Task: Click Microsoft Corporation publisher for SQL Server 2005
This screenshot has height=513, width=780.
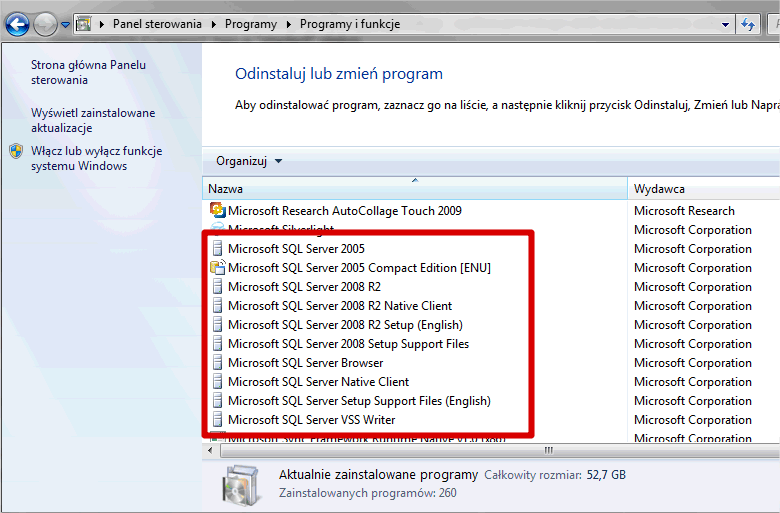Action: click(x=692, y=249)
